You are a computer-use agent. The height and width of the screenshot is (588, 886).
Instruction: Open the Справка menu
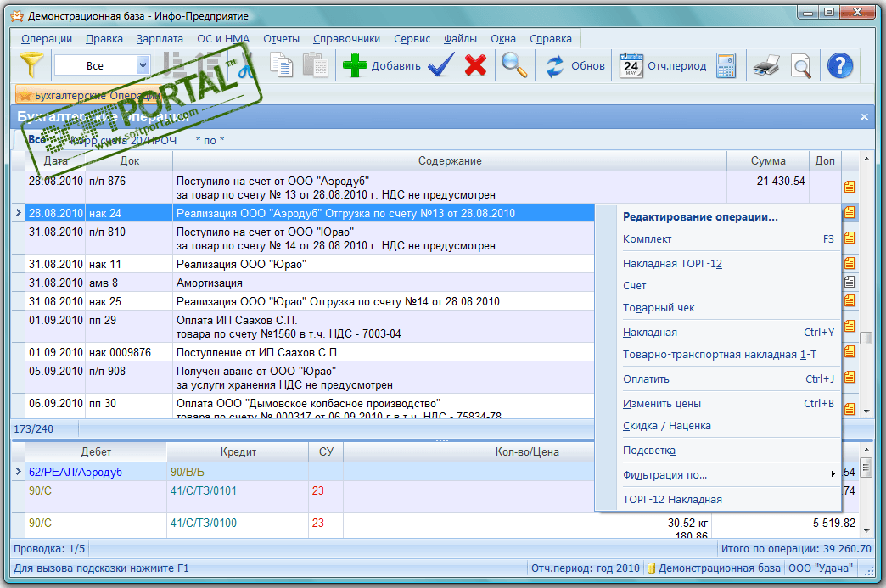(551, 39)
